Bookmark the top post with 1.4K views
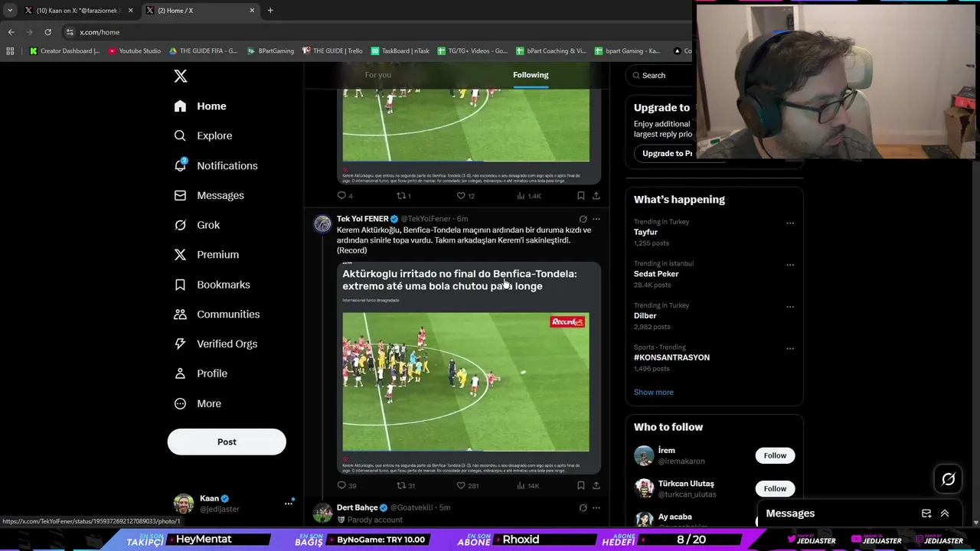980x551 pixels. tap(580, 196)
